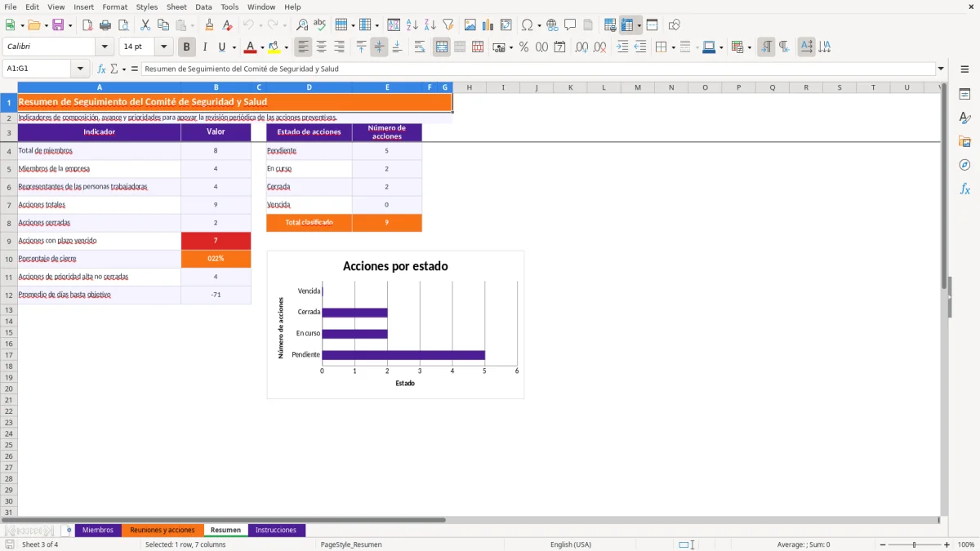Open borders dropdown arrow
980x551 pixels.
[x=673, y=47]
